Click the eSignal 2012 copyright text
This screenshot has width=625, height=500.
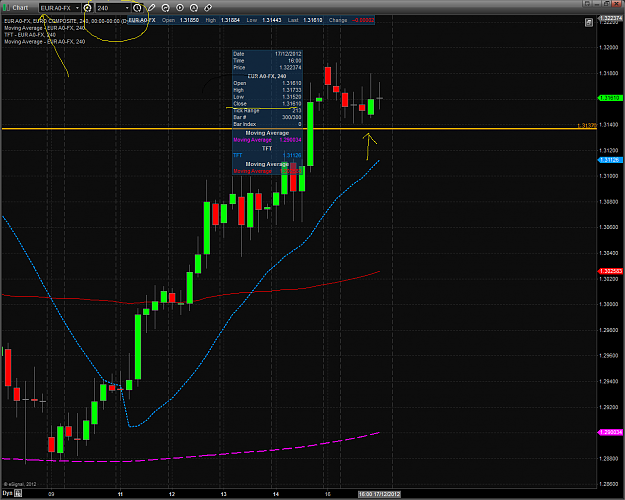pos(20,484)
